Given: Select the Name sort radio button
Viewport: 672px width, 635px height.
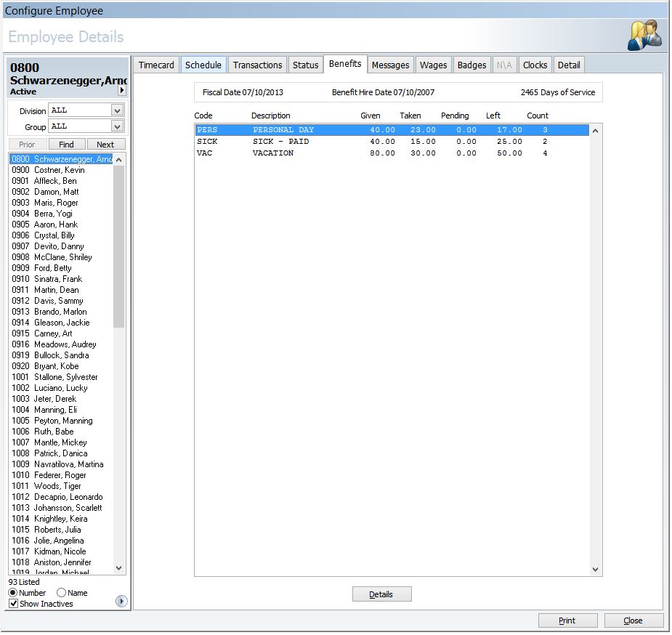Looking at the screenshot, I should pos(61,593).
